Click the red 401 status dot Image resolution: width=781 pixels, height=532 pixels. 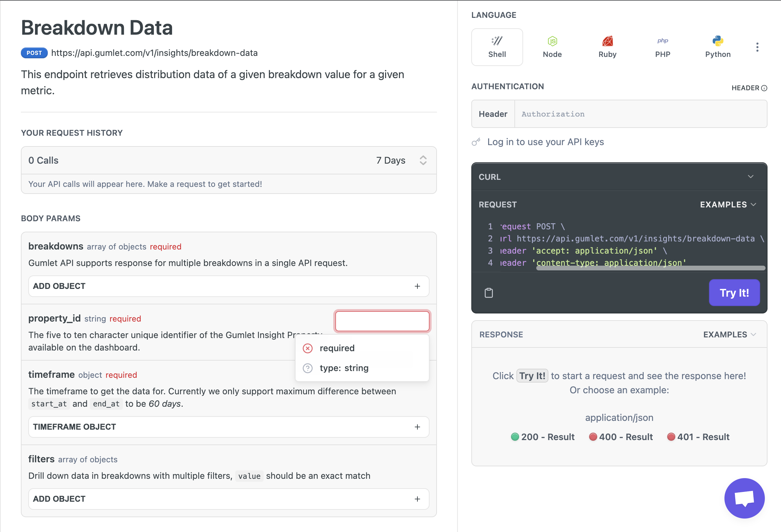[x=671, y=437]
